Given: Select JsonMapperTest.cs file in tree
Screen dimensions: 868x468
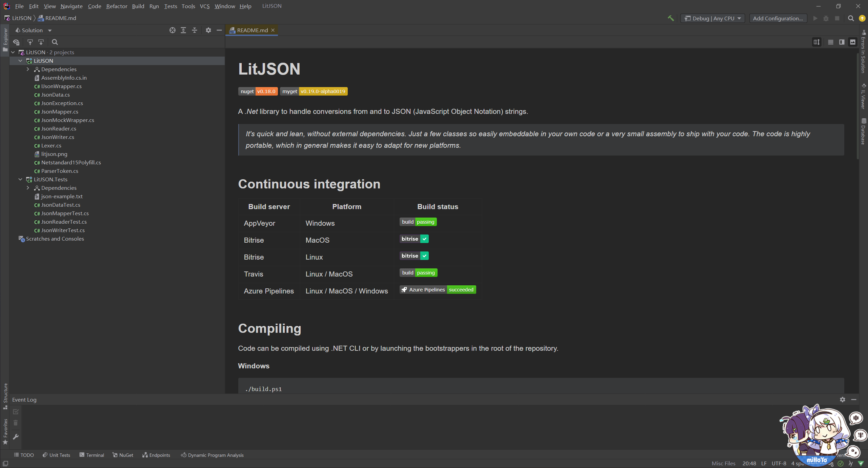Looking at the screenshot, I should point(64,213).
